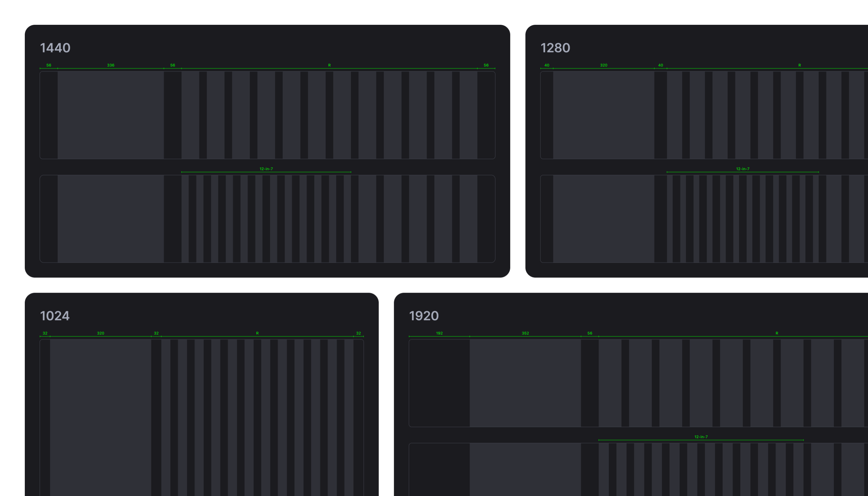The height and width of the screenshot is (496, 868).
Task: Click the 320 sidebar measurement in 1280 frame
Action: coord(604,65)
